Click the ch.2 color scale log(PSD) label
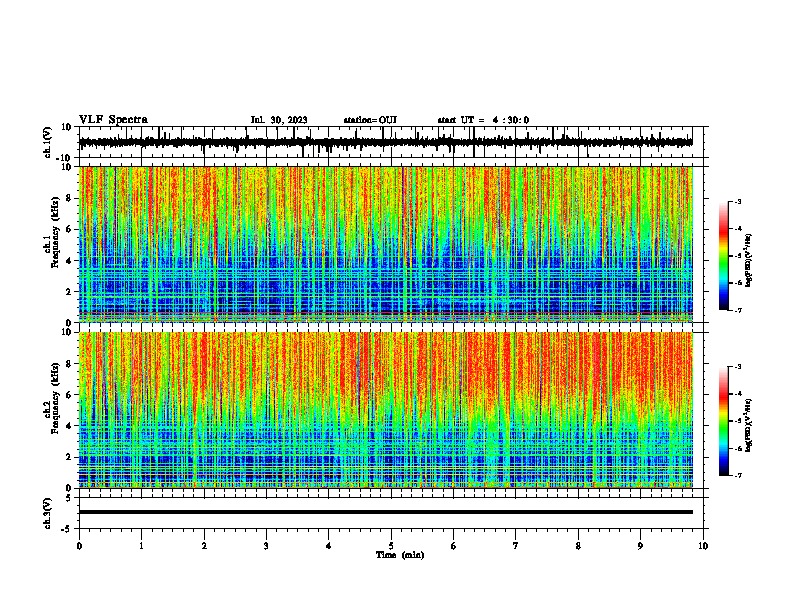Screen dimensions: 792x612 (x=748, y=426)
